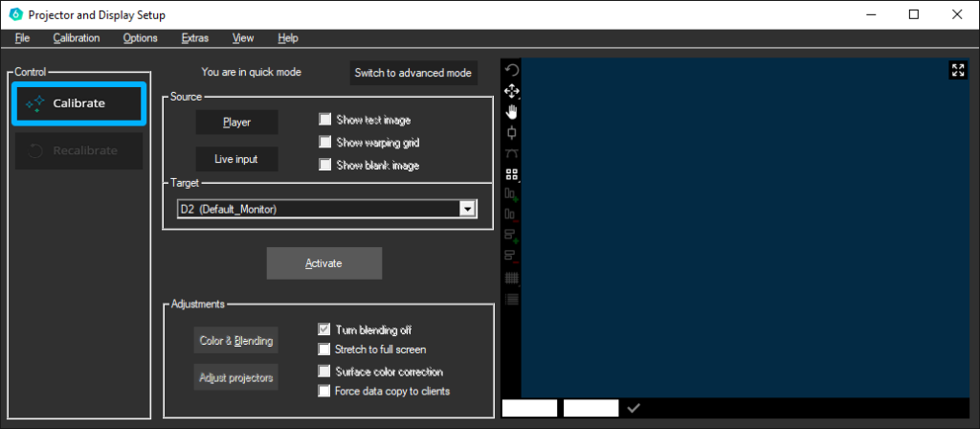Open the Options menu
980x429 pixels.
[x=140, y=38]
